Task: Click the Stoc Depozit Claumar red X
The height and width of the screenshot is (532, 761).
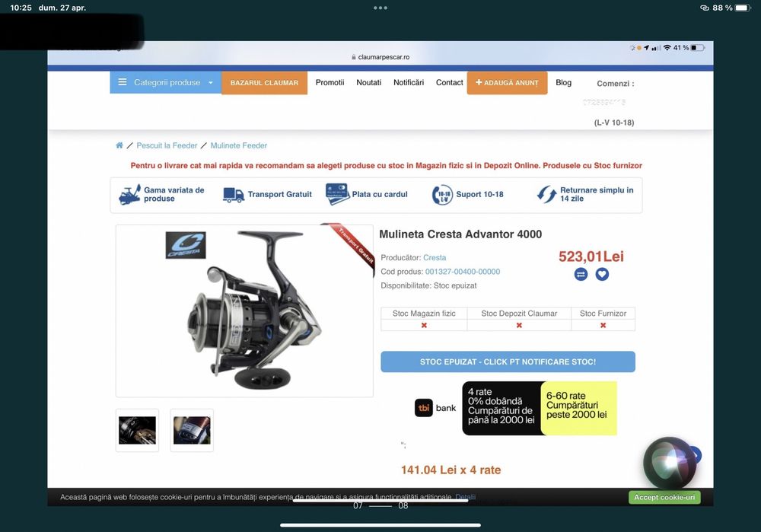Action: [519, 325]
